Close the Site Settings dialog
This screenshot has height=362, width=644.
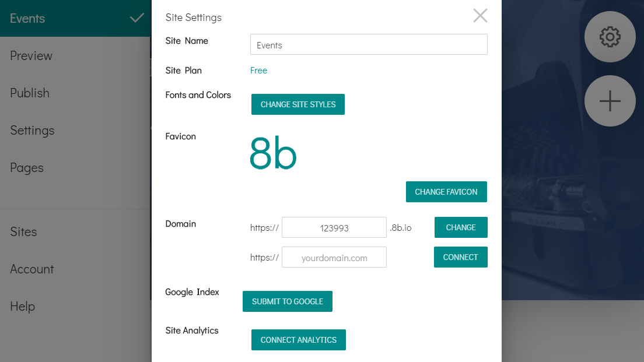click(480, 16)
